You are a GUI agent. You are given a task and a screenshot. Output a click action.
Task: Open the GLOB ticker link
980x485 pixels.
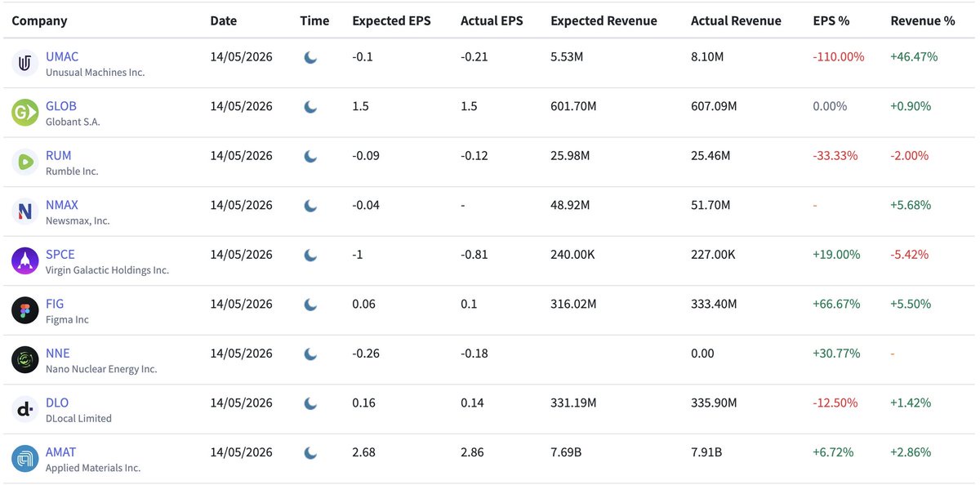[x=61, y=106]
